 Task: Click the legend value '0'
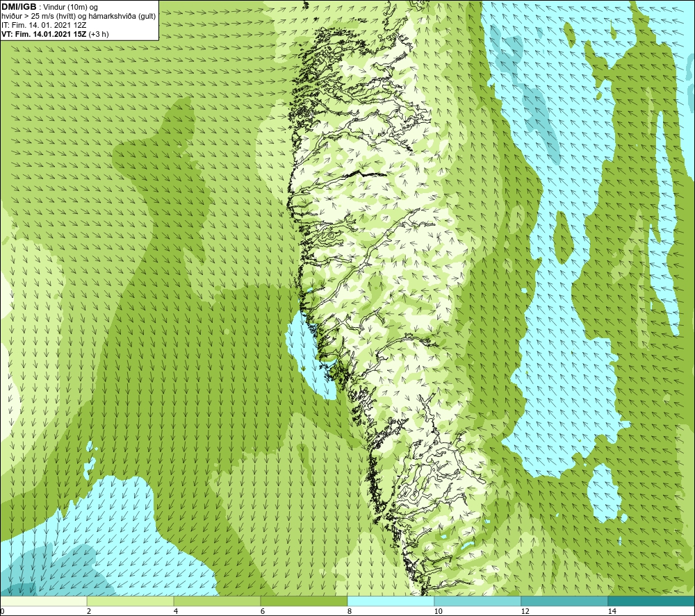pos(2,611)
